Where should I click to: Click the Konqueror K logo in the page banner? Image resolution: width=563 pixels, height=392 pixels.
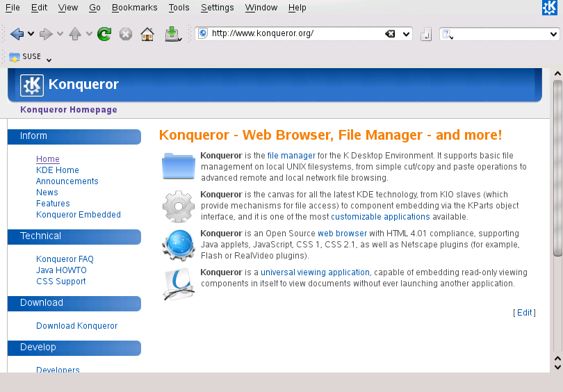point(32,85)
